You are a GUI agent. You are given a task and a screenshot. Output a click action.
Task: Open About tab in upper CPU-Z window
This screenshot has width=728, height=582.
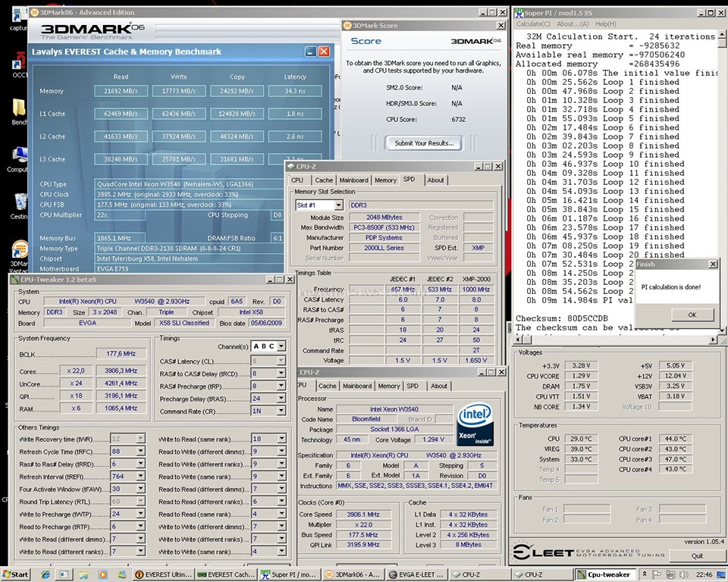[x=435, y=180]
